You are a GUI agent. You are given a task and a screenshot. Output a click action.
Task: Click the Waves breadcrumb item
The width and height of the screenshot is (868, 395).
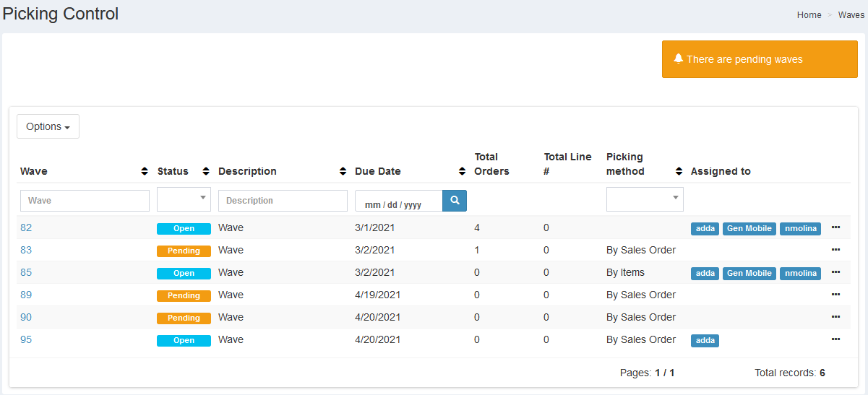pos(851,15)
